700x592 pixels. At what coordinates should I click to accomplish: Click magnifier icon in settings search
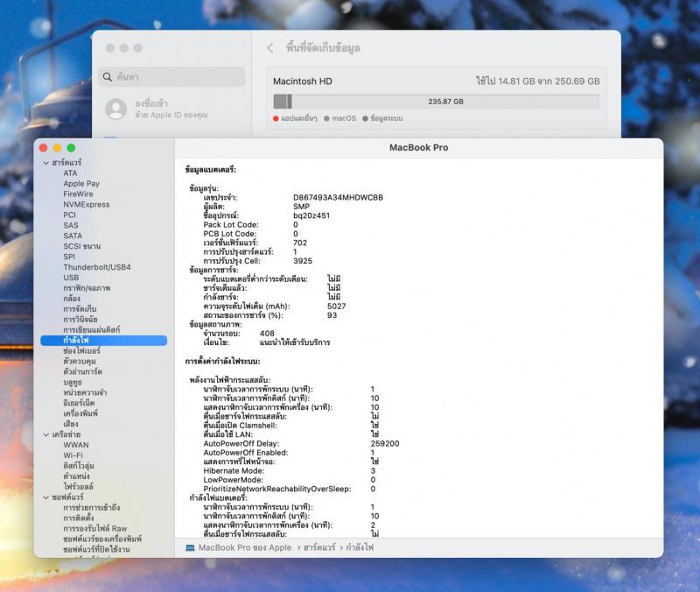[x=107, y=77]
